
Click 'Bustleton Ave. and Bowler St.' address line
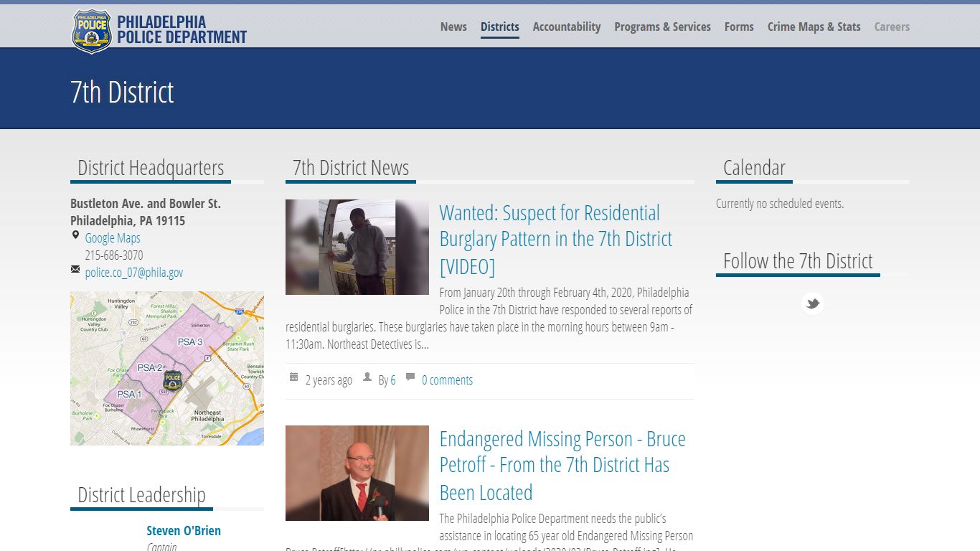coord(146,204)
